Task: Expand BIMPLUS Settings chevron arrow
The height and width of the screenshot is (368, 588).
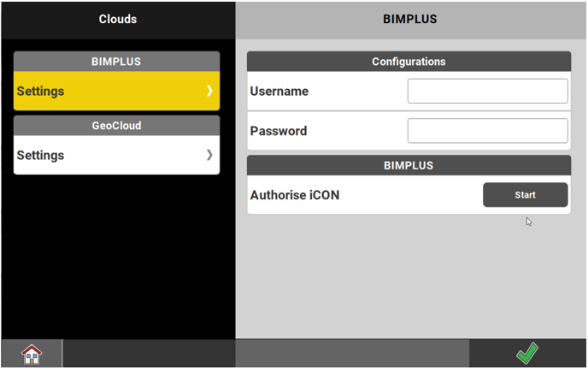Action: tap(209, 91)
